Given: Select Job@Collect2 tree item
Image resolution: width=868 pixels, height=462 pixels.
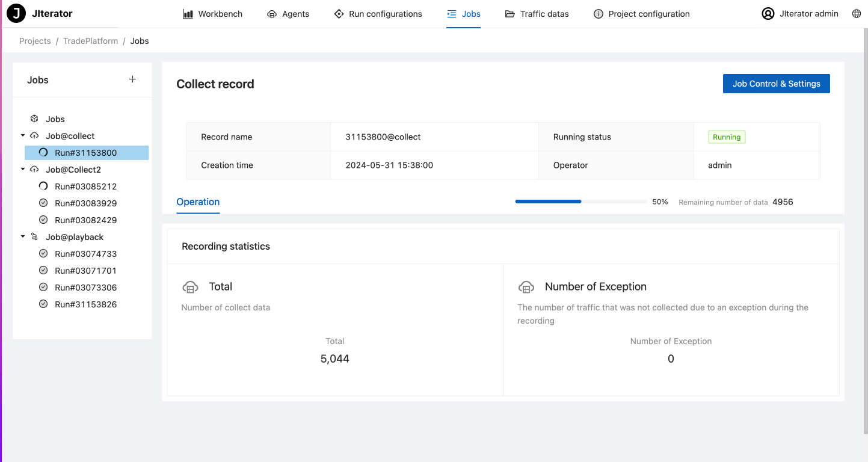Looking at the screenshot, I should [x=73, y=170].
